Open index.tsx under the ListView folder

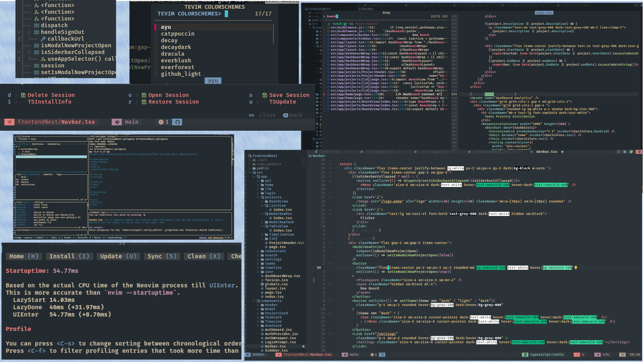click(x=282, y=210)
